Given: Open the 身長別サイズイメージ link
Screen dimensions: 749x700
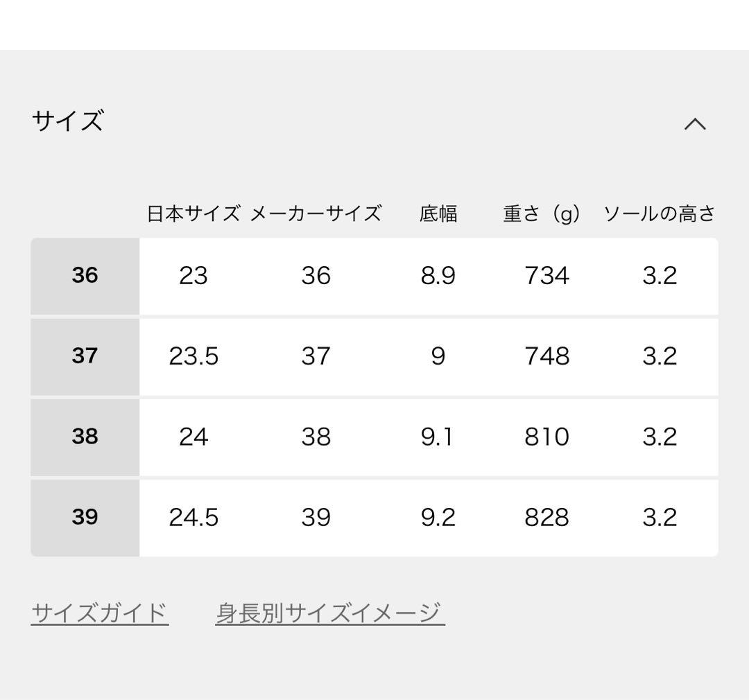Looking at the screenshot, I should [329, 611].
